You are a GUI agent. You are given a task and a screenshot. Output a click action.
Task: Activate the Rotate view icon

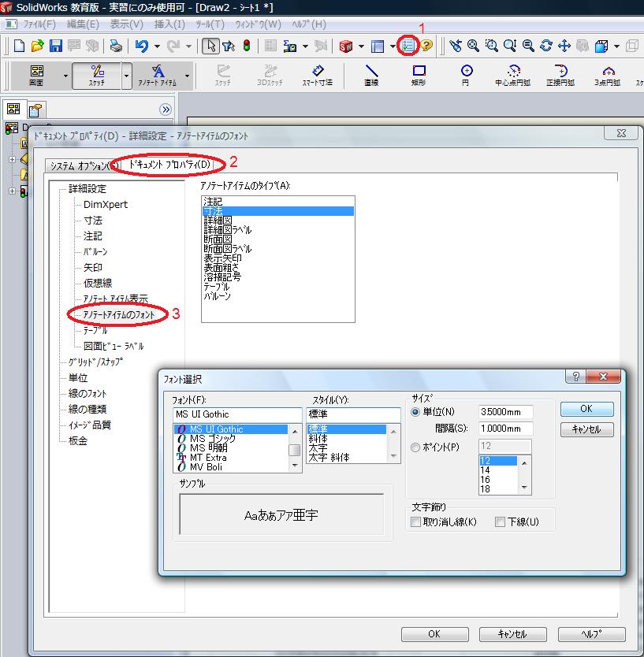tap(546, 46)
